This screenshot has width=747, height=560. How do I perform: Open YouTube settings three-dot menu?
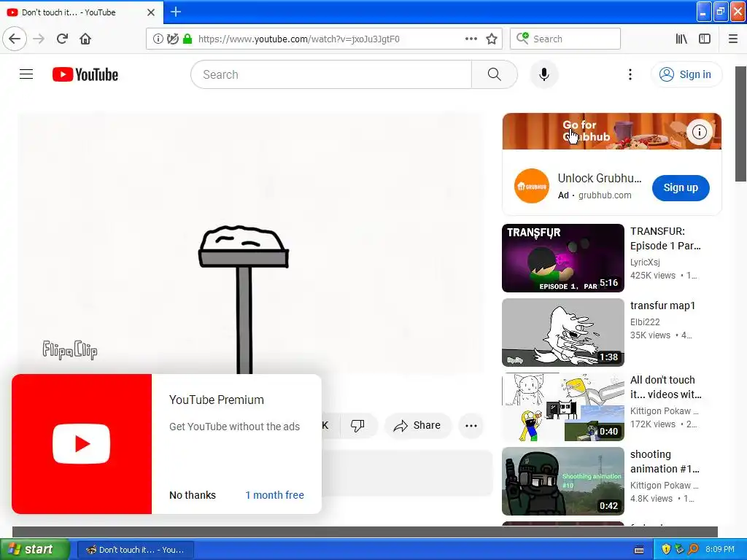tap(630, 74)
